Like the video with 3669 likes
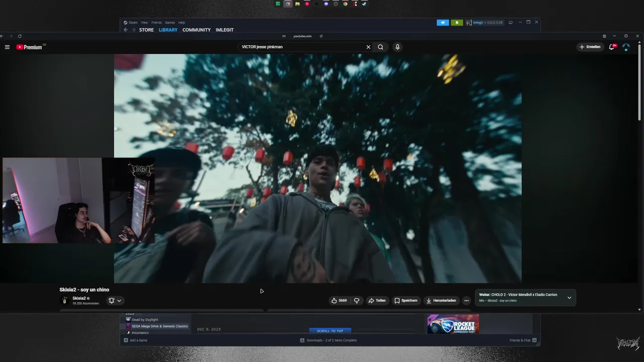Screen dimensions: 644x362 tap(339, 301)
